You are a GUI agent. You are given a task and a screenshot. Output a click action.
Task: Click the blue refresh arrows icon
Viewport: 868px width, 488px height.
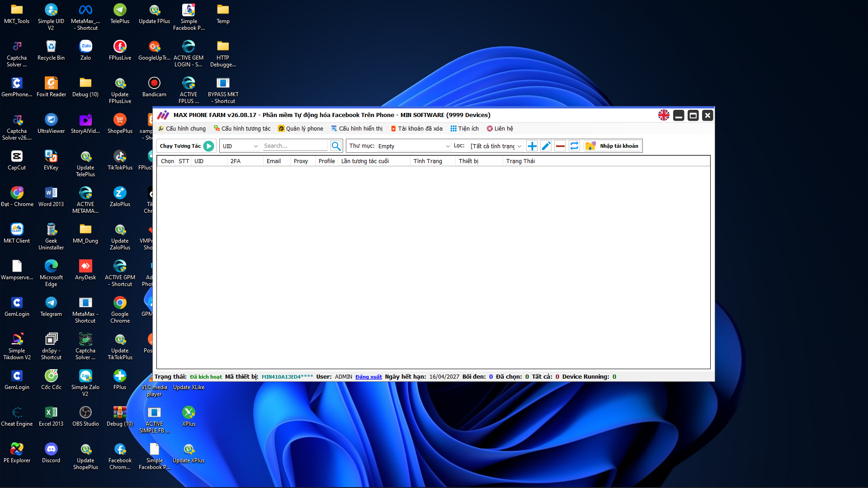coord(574,146)
